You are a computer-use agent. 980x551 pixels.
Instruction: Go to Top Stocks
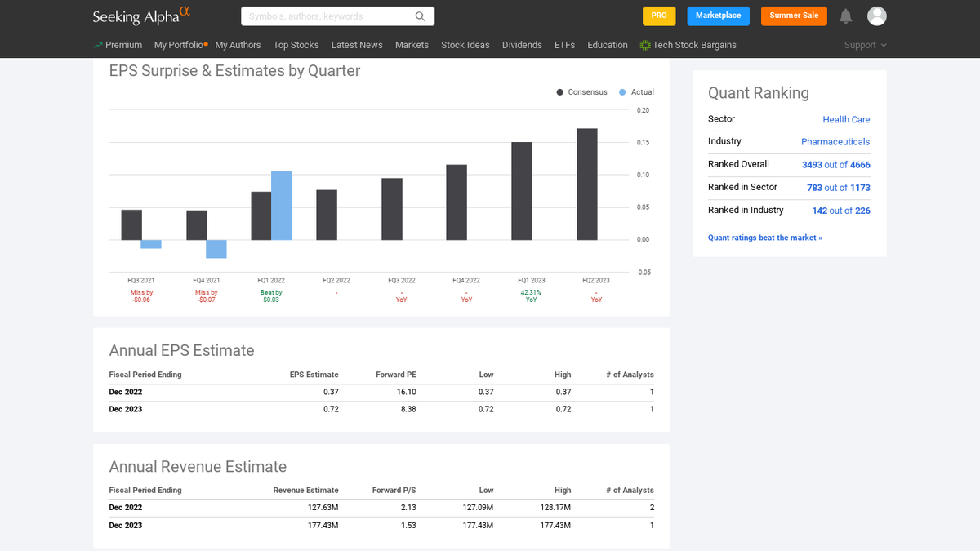pos(296,45)
